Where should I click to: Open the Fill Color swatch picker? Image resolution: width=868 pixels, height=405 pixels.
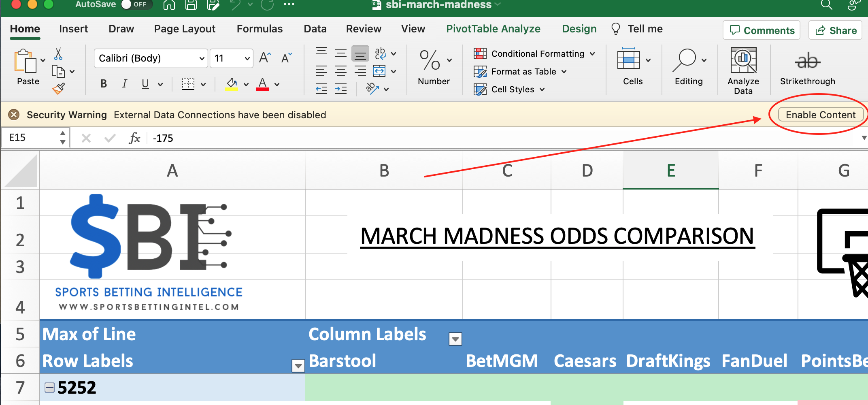coord(246,84)
